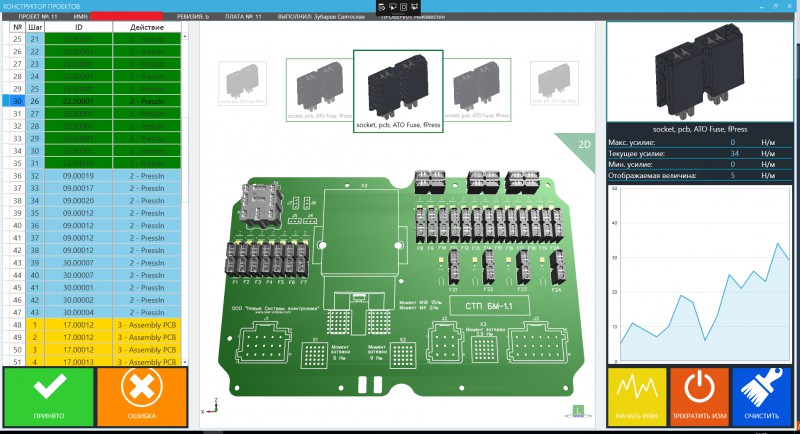The width and height of the screenshot is (800, 434).
Task: Click the force line chart area
Action: tap(699, 275)
